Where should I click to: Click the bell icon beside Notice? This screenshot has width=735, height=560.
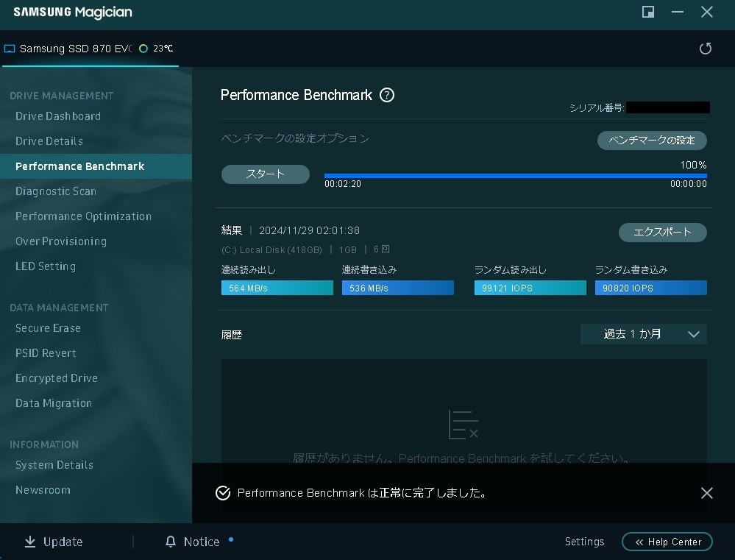pos(171,542)
